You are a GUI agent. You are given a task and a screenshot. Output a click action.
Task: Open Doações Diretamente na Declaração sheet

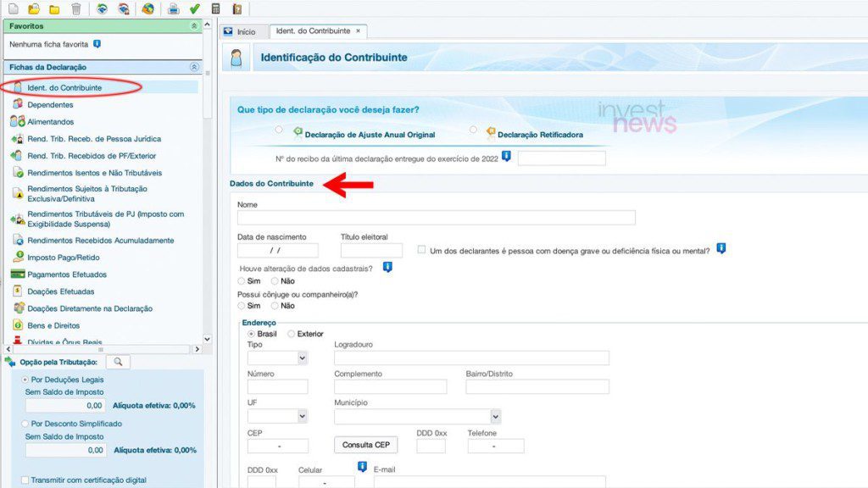coord(90,308)
